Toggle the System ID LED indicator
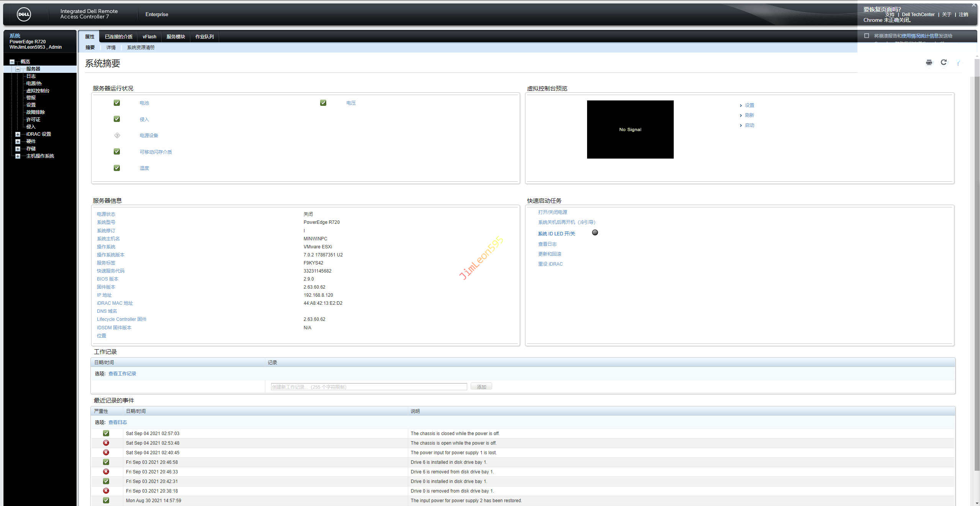The height and width of the screenshot is (506, 980). click(x=595, y=233)
